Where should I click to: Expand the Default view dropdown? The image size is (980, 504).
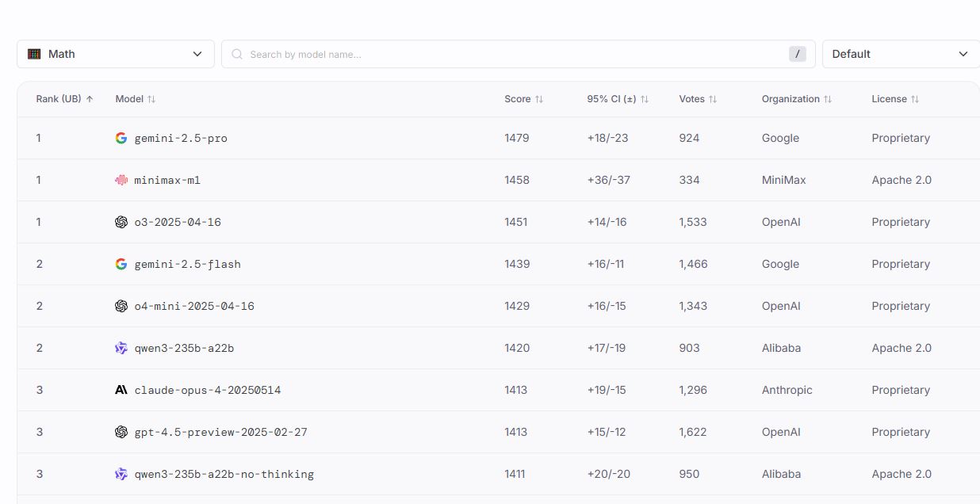coord(901,54)
